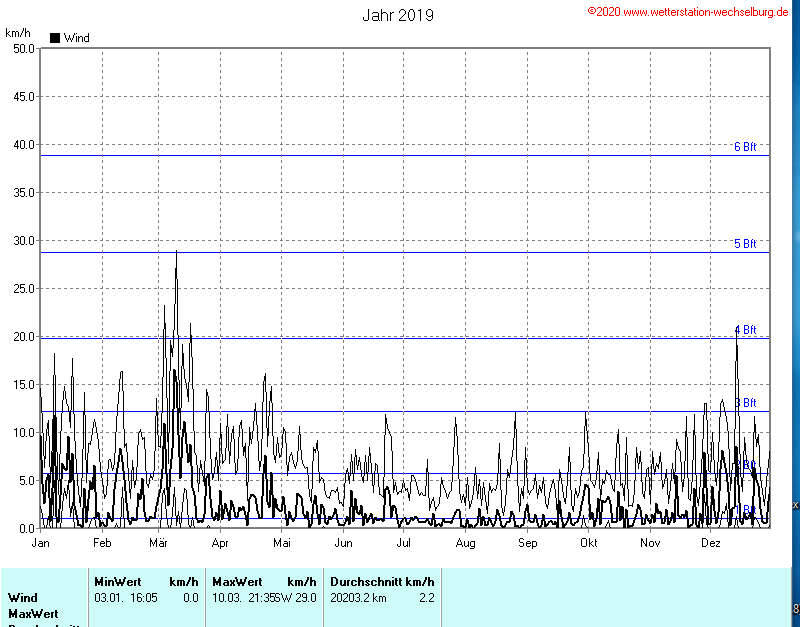Click the Jun month label

343,543
